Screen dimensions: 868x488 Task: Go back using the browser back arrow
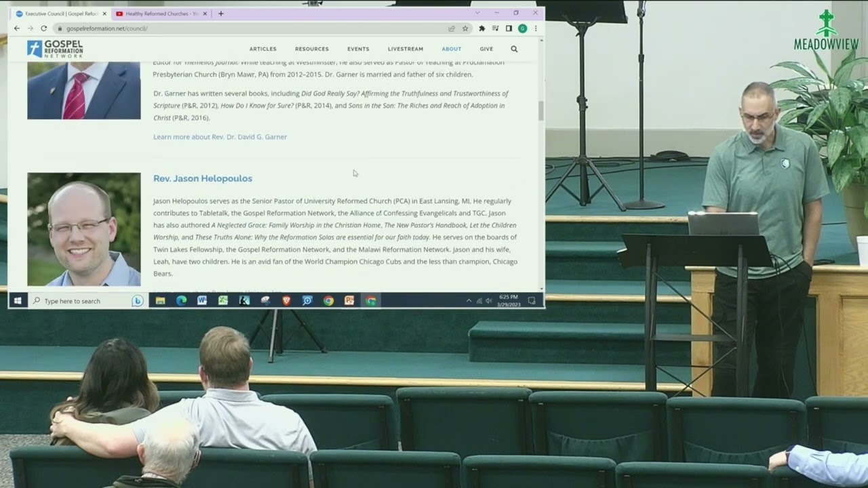tap(17, 28)
